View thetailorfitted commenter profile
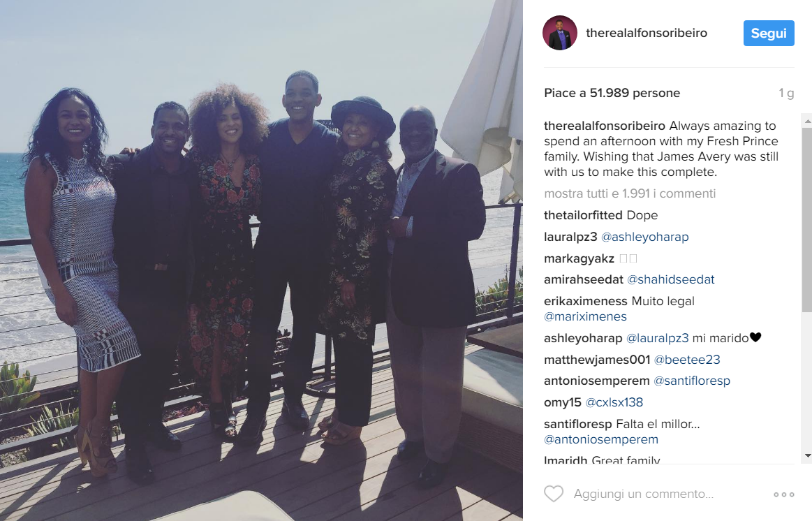Screen dimensions: 812x521 (583, 215)
